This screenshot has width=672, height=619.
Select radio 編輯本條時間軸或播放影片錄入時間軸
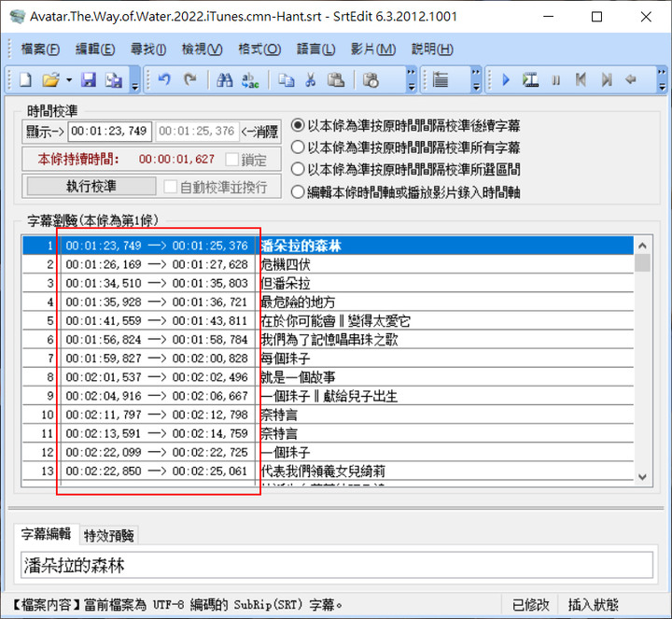(298, 191)
